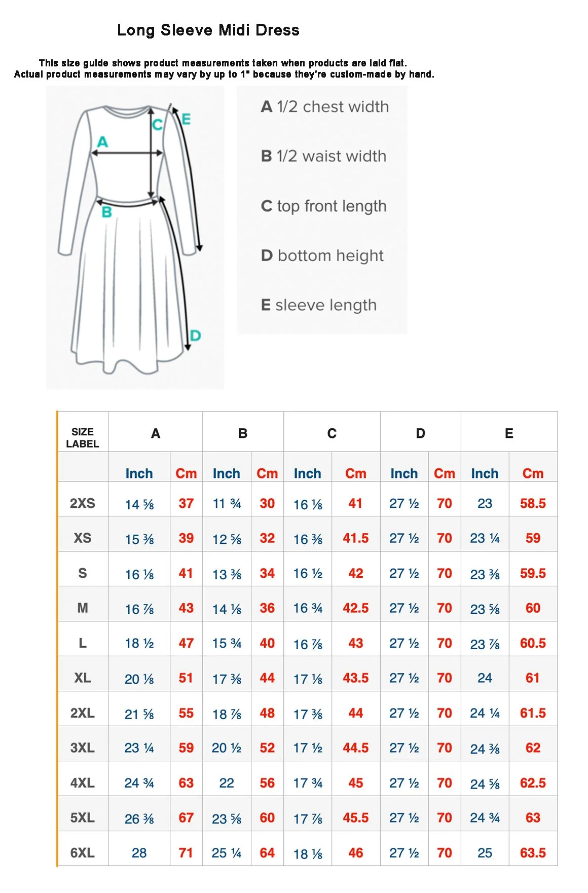Viewport: 588px width, 893px height.
Task: Click the dress illustration thumbnail
Action: (x=135, y=237)
